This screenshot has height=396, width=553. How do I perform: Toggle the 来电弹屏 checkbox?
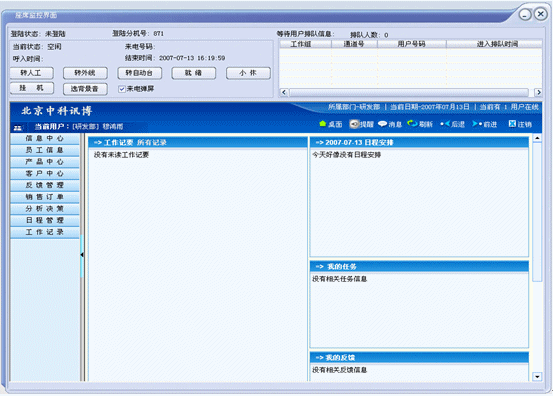click(x=122, y=89)
